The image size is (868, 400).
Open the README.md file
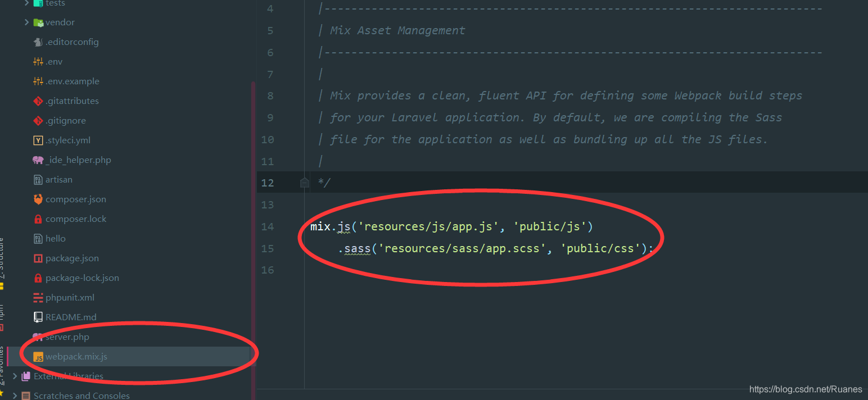click(x=71, y=317)
